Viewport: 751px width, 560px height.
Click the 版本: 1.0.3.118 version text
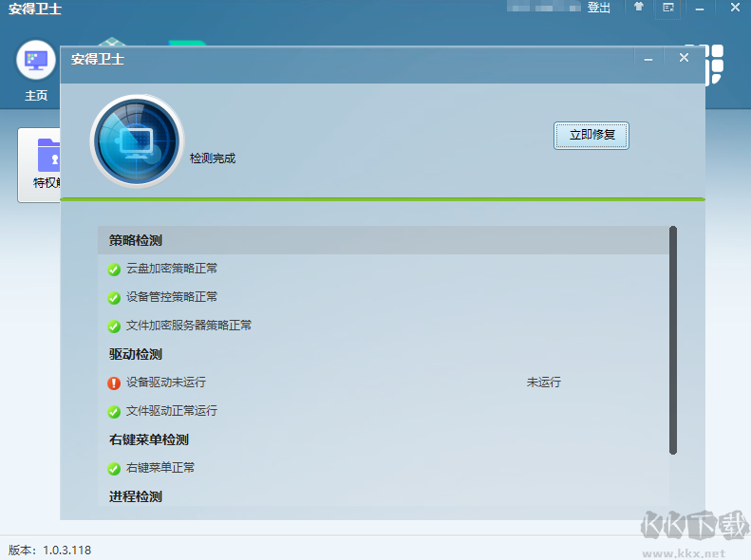coord(49,550)
